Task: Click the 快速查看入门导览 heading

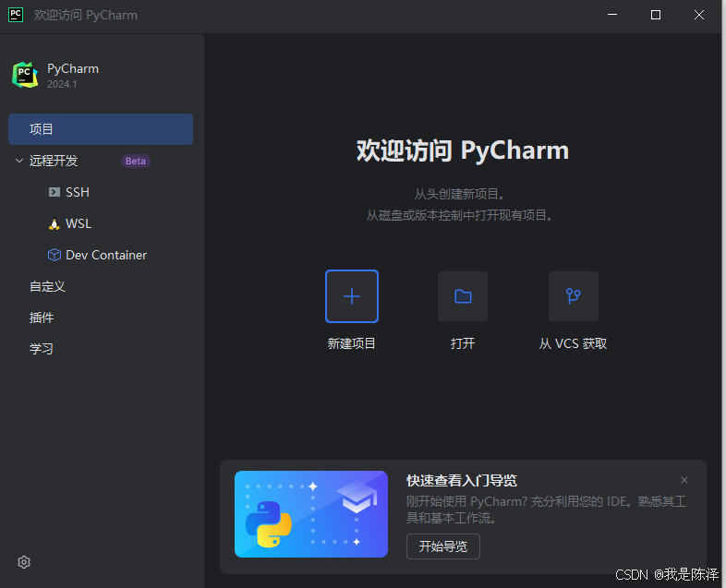Action: (462, 481)
